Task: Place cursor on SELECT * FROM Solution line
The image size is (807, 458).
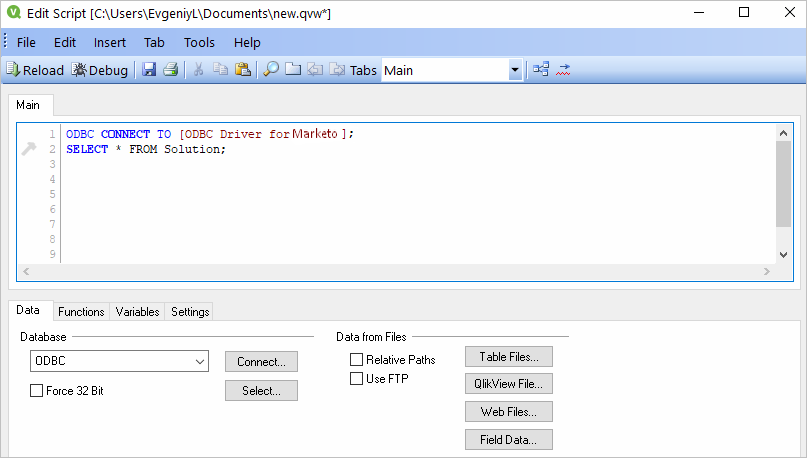Action: (x=146, y=149)
